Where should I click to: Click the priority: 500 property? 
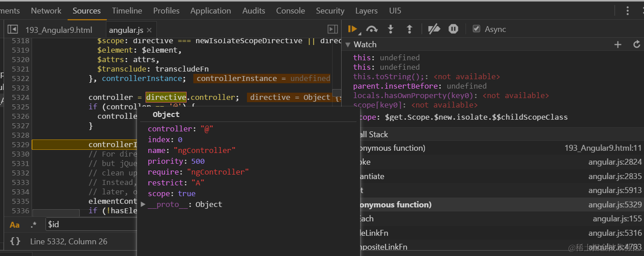pos(176,161)
